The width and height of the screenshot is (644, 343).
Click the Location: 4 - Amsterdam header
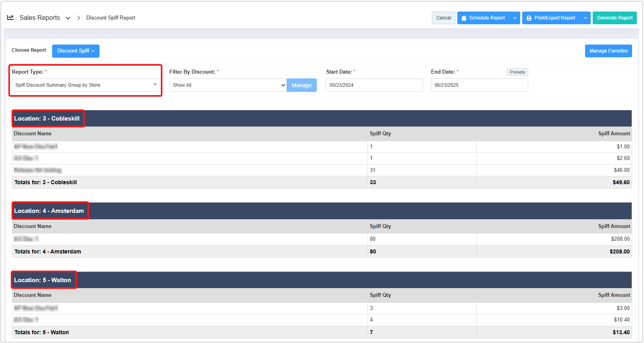coord(49,211)
